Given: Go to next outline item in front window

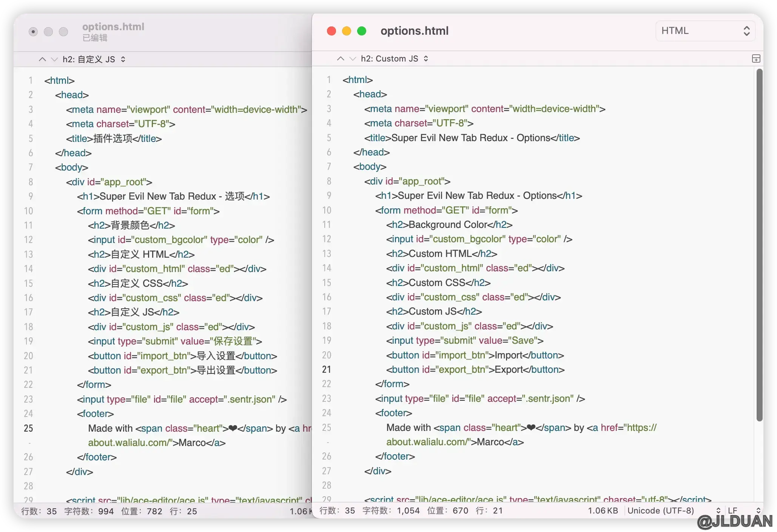Looking at the screenshot, I should tap(353, 58).
